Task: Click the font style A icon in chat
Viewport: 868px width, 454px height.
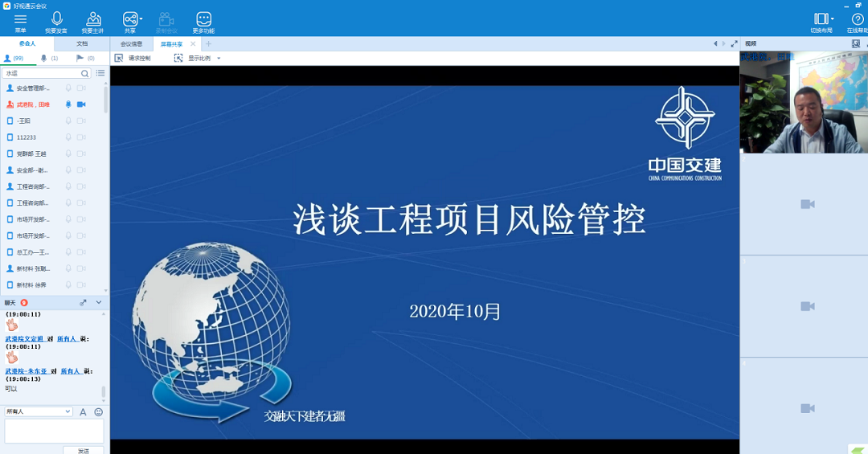Action: click(x=83, y=411)
